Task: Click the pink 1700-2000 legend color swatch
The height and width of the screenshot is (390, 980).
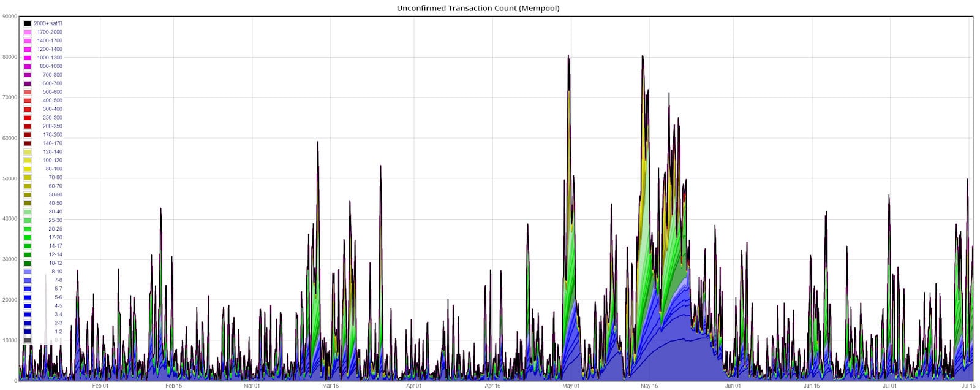Action: click(x=28, y=32)
